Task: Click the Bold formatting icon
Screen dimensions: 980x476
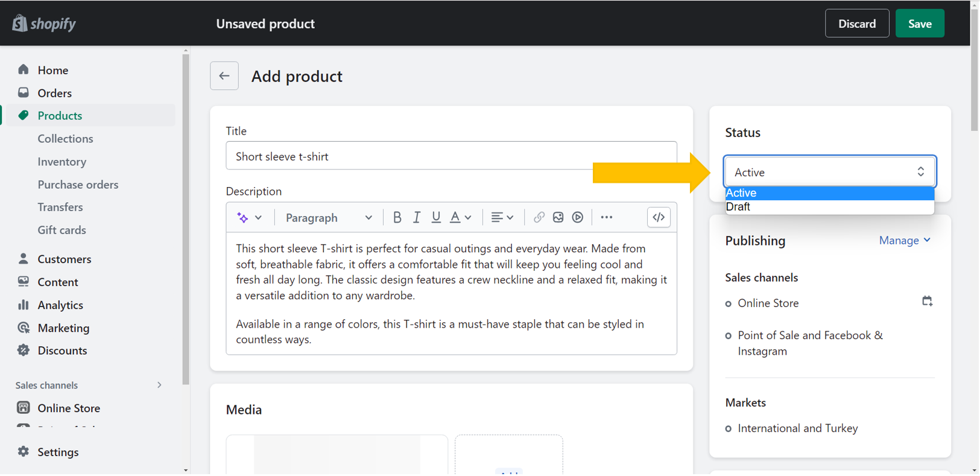Action: [x=397, y=218]
